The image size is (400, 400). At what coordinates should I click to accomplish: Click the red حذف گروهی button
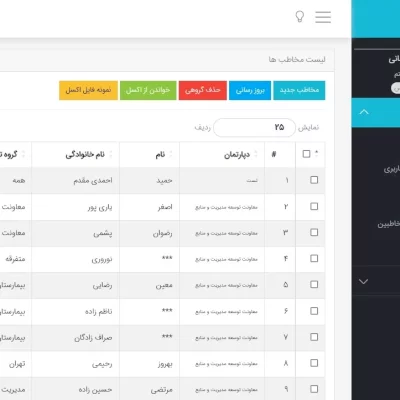click(x=203, y=90)
